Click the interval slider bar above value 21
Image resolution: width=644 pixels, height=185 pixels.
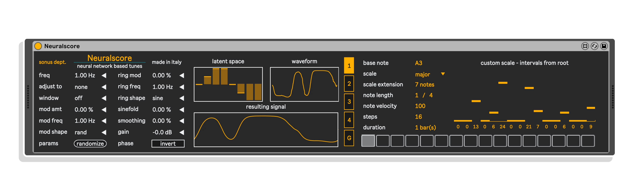coord(529,88)
